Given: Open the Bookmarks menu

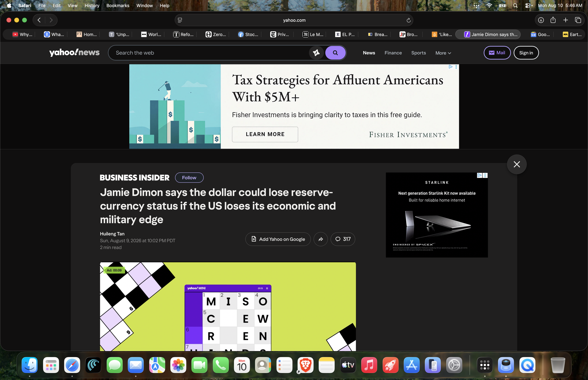Looking at the screenshot, I should tap(118, 5).
